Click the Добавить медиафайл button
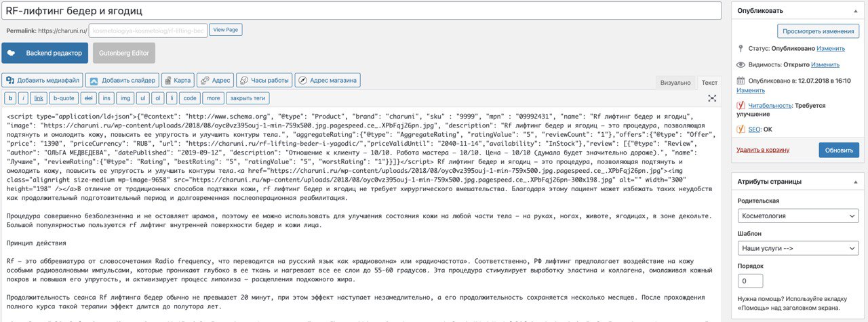The height and width of the screenshot is (322, 868). point(42,80)
